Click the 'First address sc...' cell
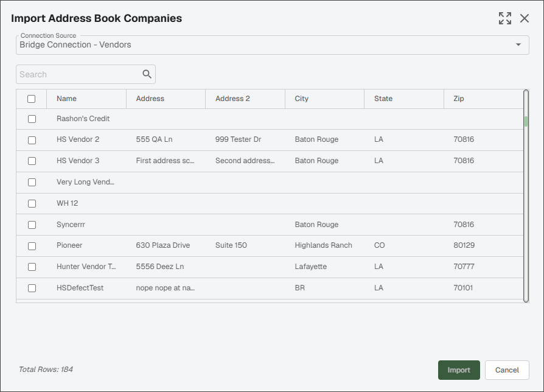Image resolution: width=544 pixels, height=392 pixels. coord(165,161)
